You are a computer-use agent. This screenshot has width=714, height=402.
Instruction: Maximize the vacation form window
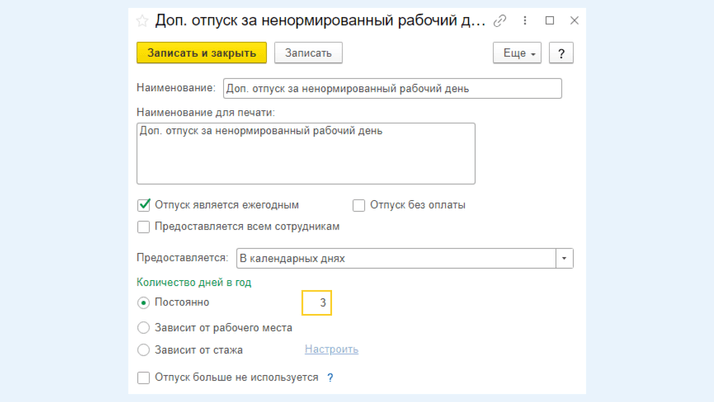pos(550,20)
